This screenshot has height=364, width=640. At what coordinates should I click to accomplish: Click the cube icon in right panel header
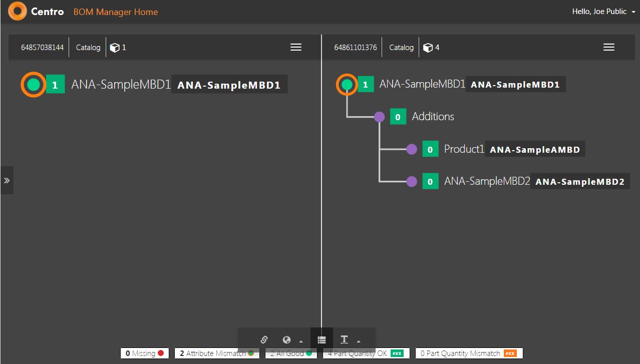tap(428, 48)
